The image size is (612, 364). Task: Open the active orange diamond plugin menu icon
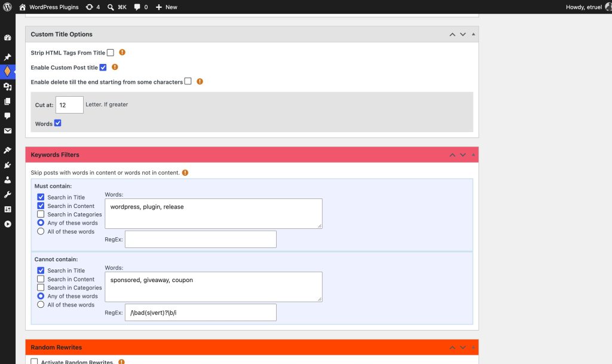(x=7, y=71)
